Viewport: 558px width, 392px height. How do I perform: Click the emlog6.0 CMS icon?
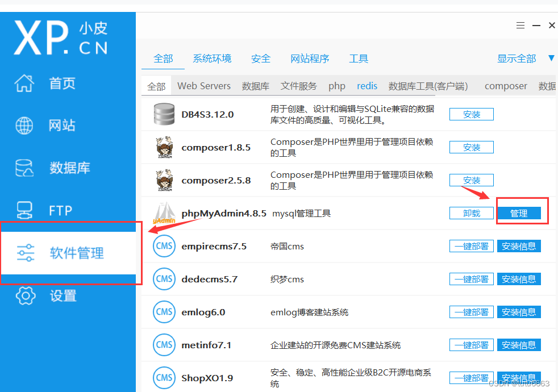[164, 311]
